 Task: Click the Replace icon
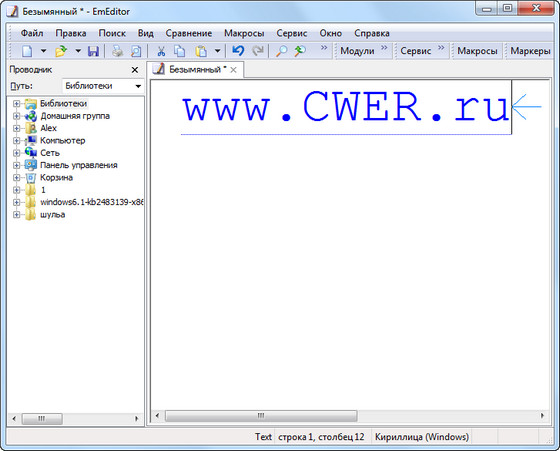(300, 51)
